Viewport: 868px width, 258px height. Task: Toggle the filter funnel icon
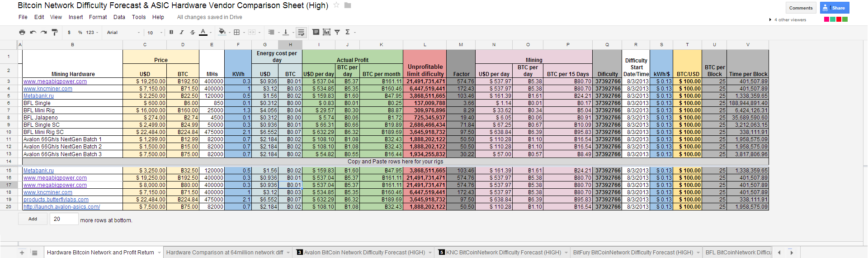pyautogui.click(x=337, y=32)
